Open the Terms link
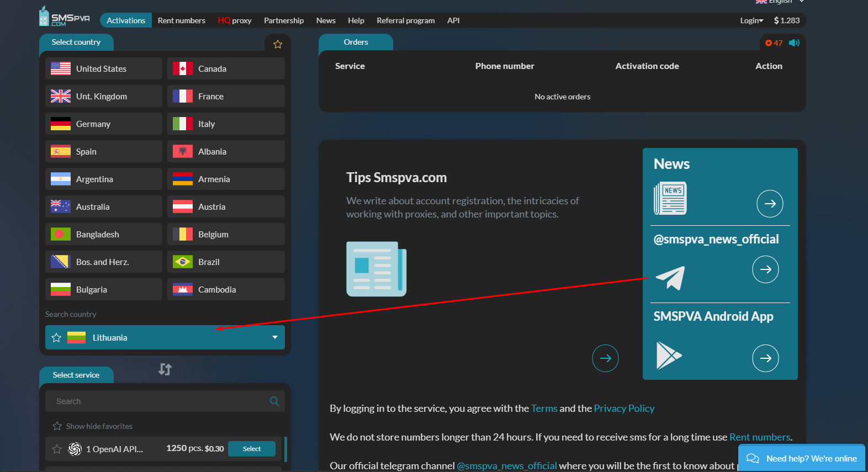The width and height of the screenshot is (868, 472). pyautogui.click(x=544, y=409)
